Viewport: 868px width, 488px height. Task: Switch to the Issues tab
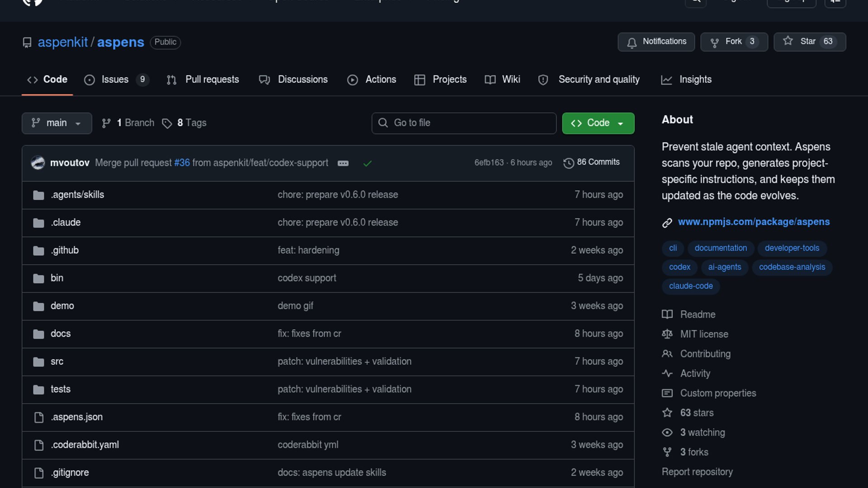pos(115,80)
